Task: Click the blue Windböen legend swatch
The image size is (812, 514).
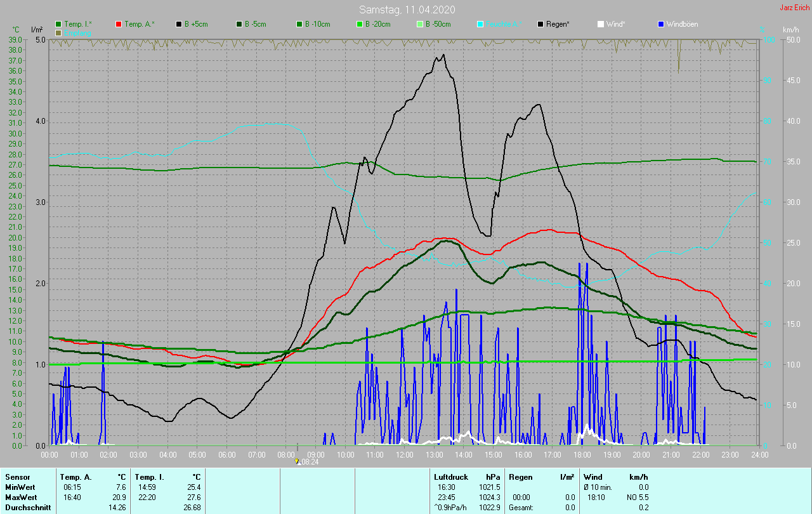Action: pyautogui.click(x=661, y=24)
